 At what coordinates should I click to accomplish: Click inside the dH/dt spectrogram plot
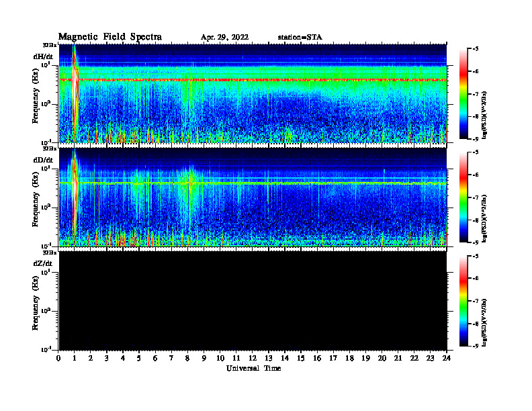point(253,93)
